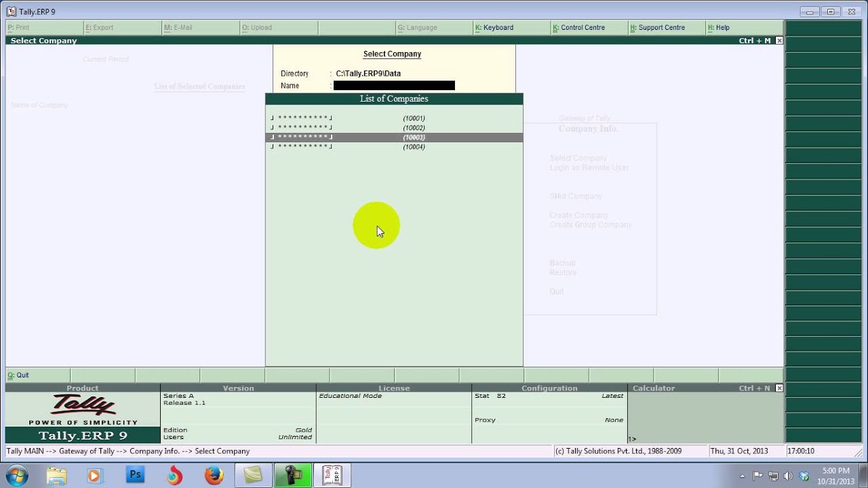Open the screen recorder taskbar icon

[293, 475]
